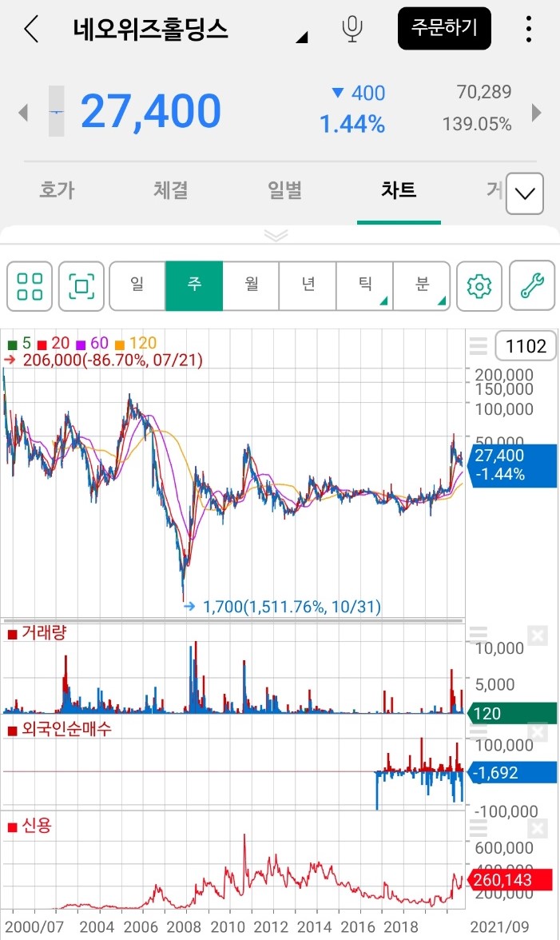Open chart settings gear icon
This screenshot has width=560, height=940.
click(x=479, y=286)
